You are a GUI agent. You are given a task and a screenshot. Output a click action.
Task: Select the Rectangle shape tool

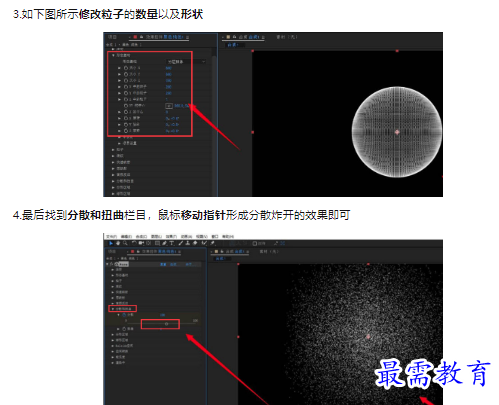pos(157,243)
